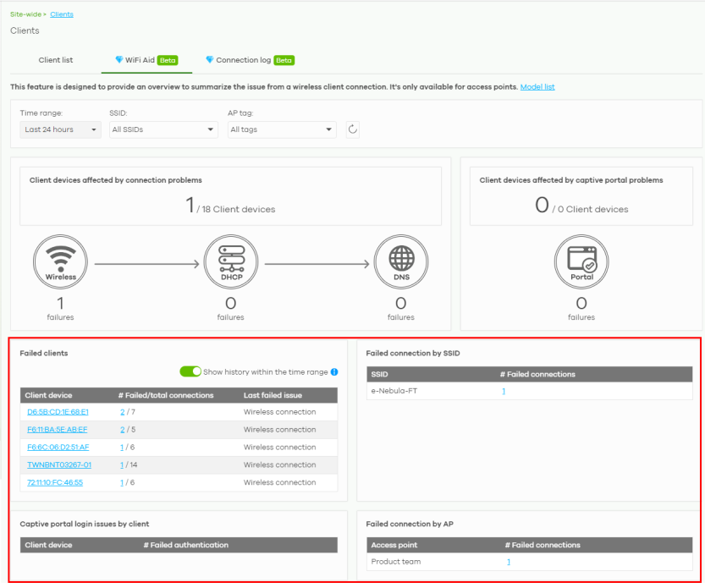Click the info icon beside show history
This screenshot has height=588, width=705.
tap(334, 372)
